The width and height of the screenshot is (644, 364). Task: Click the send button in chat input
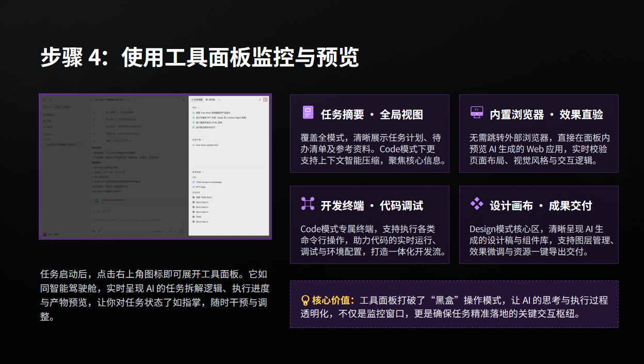(182, 231)
